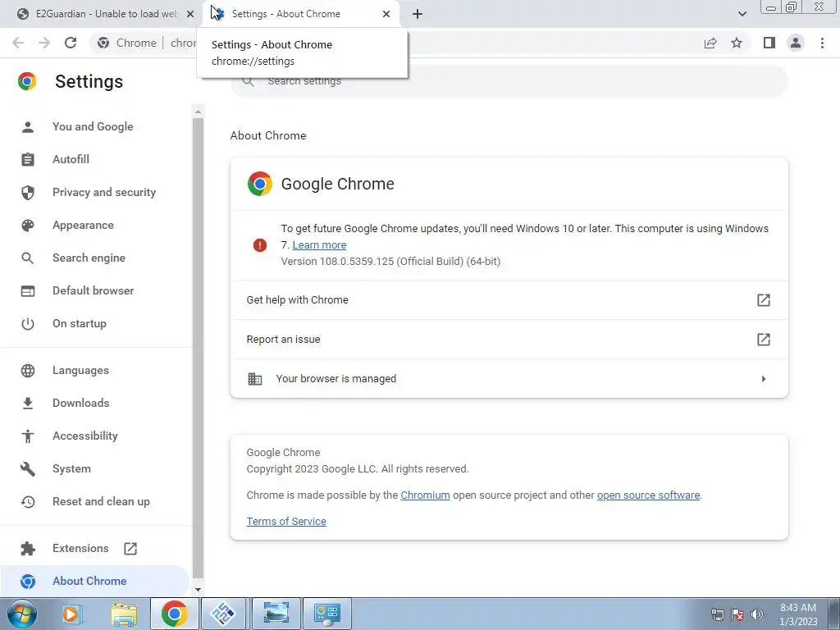Open the picture viewer taskbar icon

[x=276, y=614]
